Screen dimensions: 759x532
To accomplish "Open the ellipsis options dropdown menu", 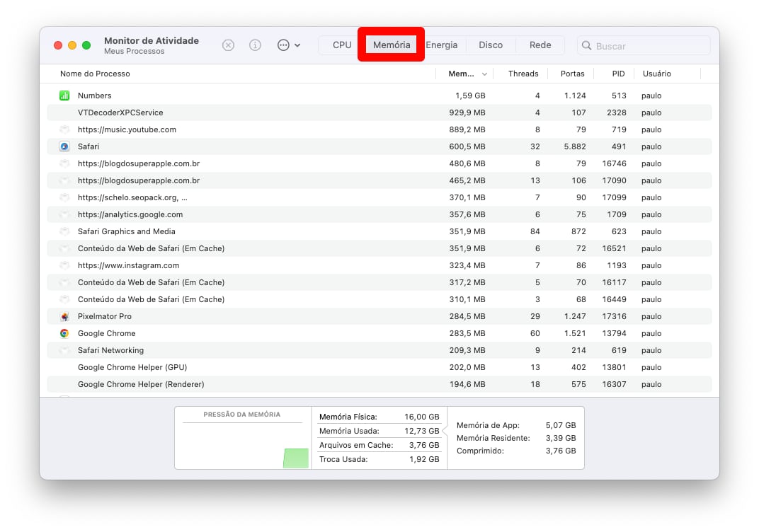I will click(288, 45).
